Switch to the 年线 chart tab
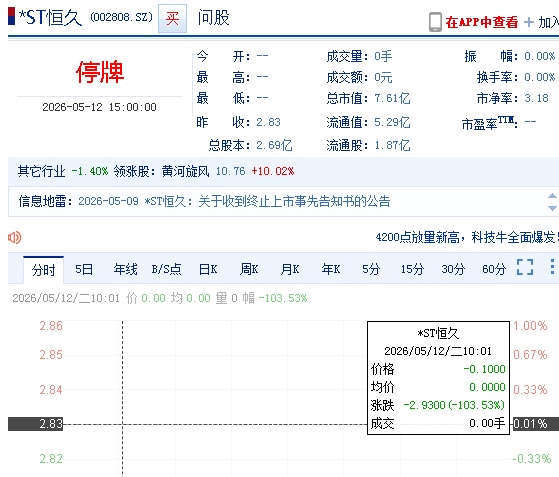559x477 pixels. pos(125,269)
